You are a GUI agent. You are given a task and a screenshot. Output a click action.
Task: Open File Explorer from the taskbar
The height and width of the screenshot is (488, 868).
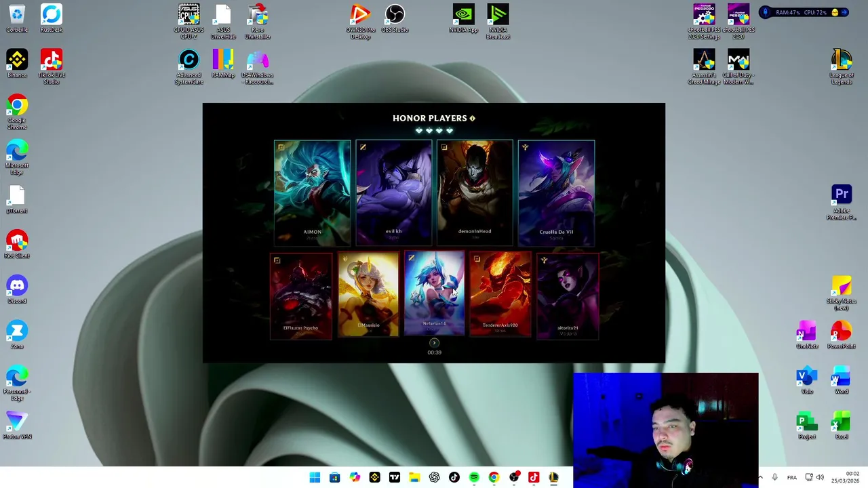(x=414, y=478)
